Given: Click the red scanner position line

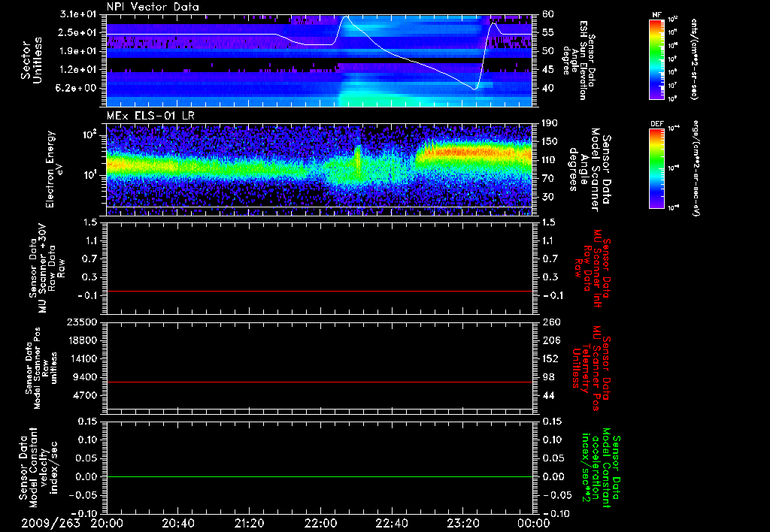Looking at the screenshot, I should [320, 382].
